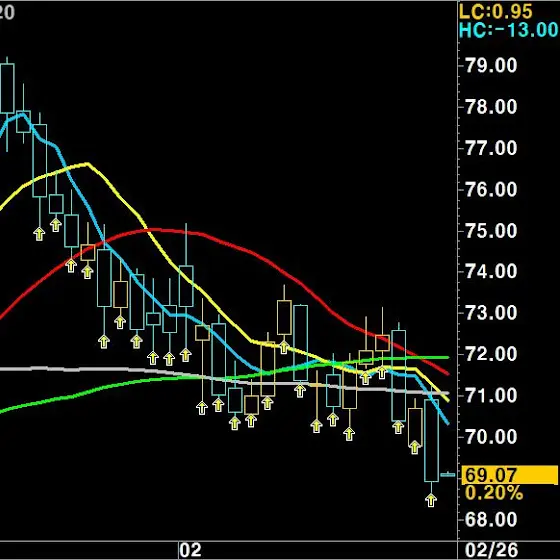Viewport: 560px width, 560px height.
Task: Click the arrow marker nearest the 75.00 level
Action: [x=56, y=225]
